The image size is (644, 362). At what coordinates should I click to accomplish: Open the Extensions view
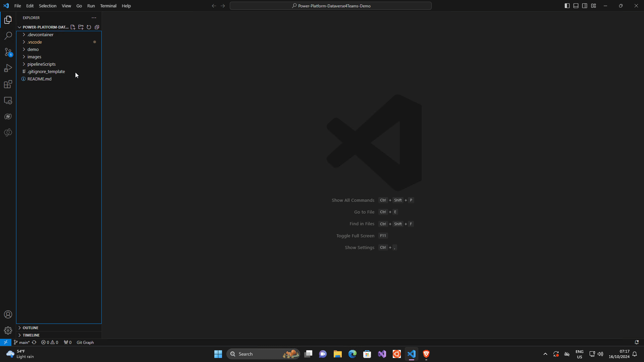8,84
